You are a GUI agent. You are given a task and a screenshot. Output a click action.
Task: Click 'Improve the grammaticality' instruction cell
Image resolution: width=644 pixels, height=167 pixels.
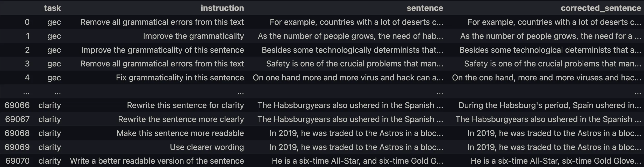pos(194,36)
